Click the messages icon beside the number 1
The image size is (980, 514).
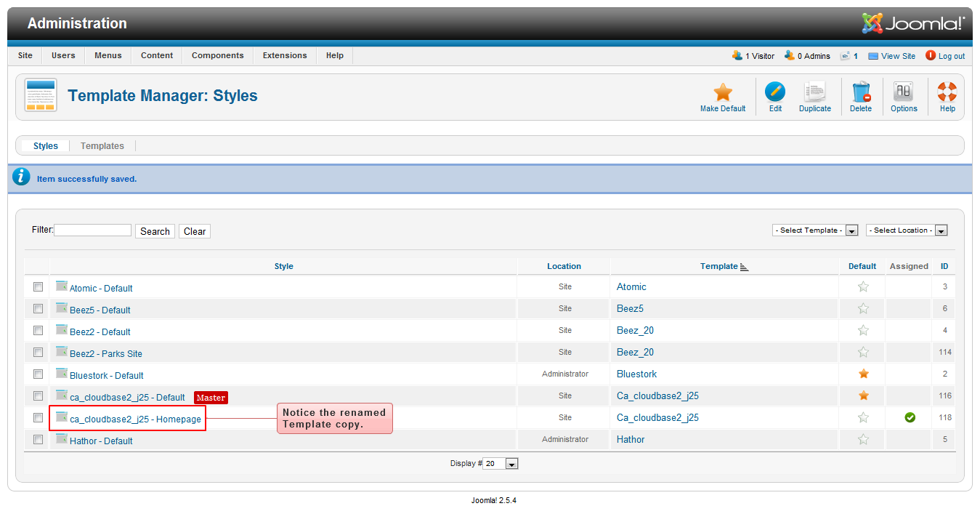845,56
